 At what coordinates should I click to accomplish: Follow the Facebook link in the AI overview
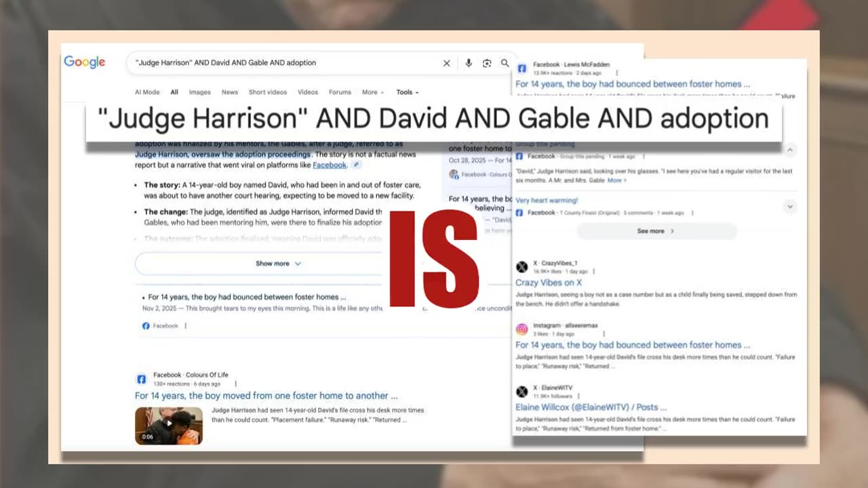point(330,165)
